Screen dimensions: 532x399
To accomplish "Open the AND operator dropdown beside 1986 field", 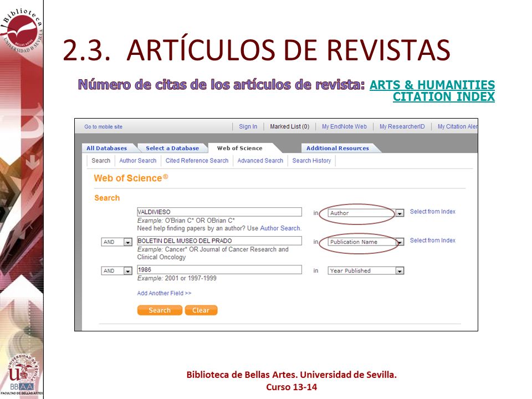I will [x=116, y=271].
